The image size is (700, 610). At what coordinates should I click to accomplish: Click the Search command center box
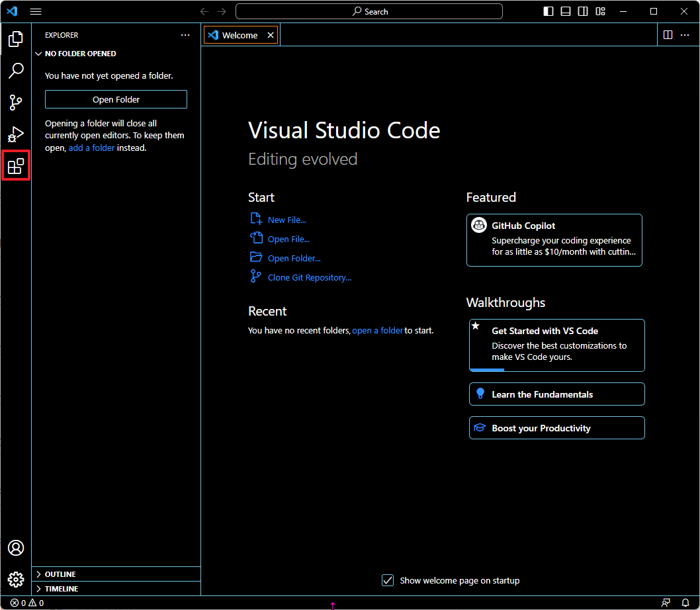(x=369, y=12)
